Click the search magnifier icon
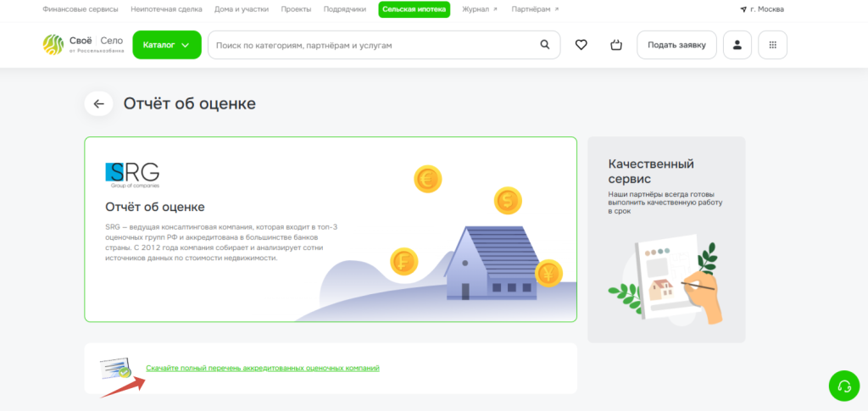This screenshot has height=411, width=868. (545, 45)
